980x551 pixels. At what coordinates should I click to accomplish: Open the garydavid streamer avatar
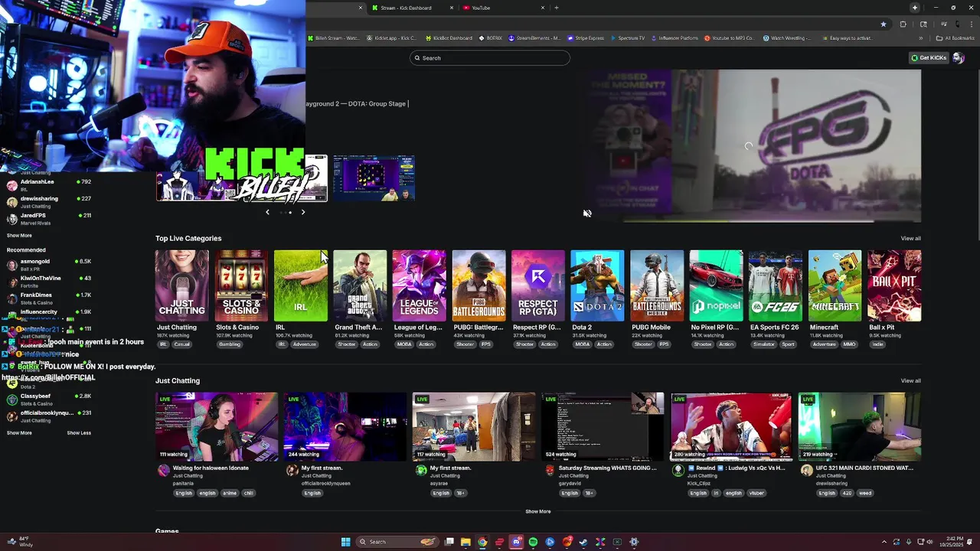(549, 471)
